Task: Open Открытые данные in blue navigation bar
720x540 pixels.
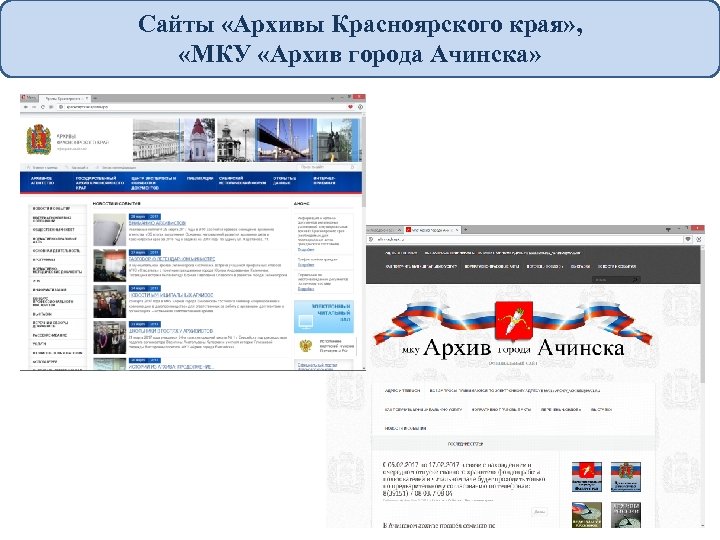Action: pos(285,180)
